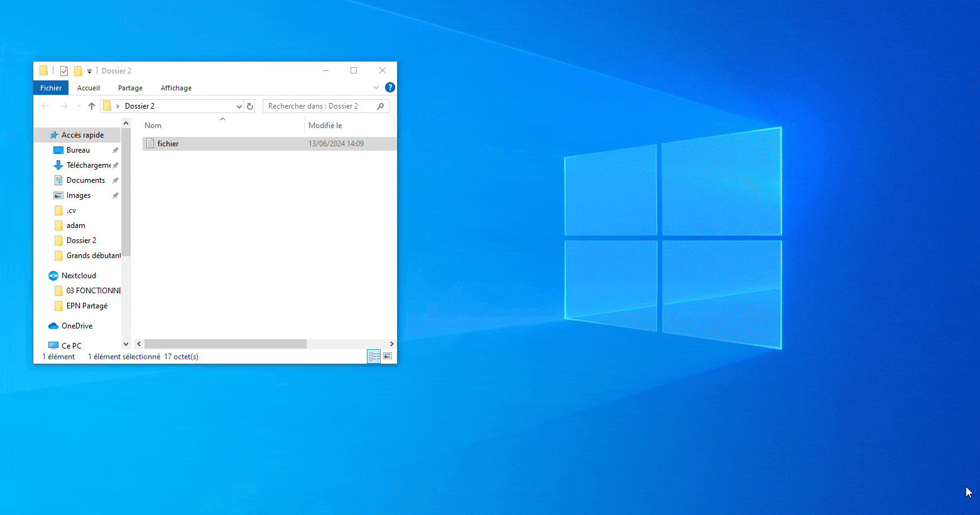Switch to the Affichage ribbon tab
Image resolution: width=980 pixels, height=515 pixels.
point(176,88)
